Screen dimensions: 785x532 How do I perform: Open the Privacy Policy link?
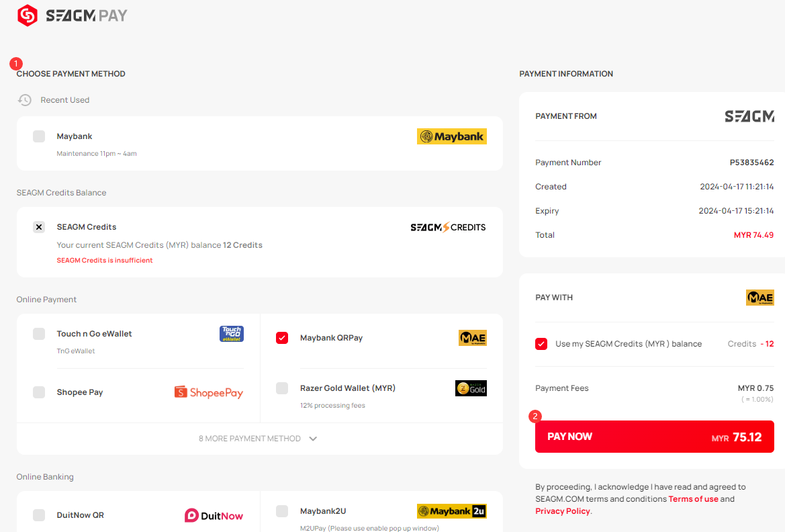point(563,511)
